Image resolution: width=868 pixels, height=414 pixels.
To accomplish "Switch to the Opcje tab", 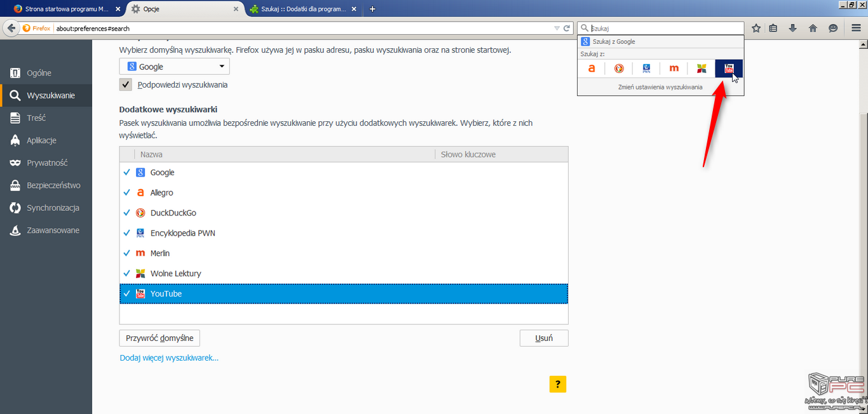I will (184, 9).
